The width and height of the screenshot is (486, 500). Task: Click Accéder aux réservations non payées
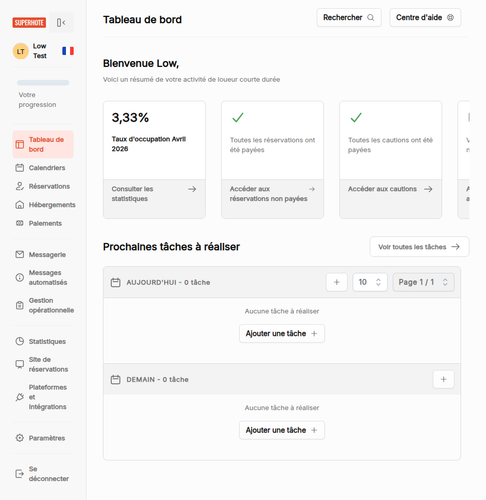click(x=272, y=199)
